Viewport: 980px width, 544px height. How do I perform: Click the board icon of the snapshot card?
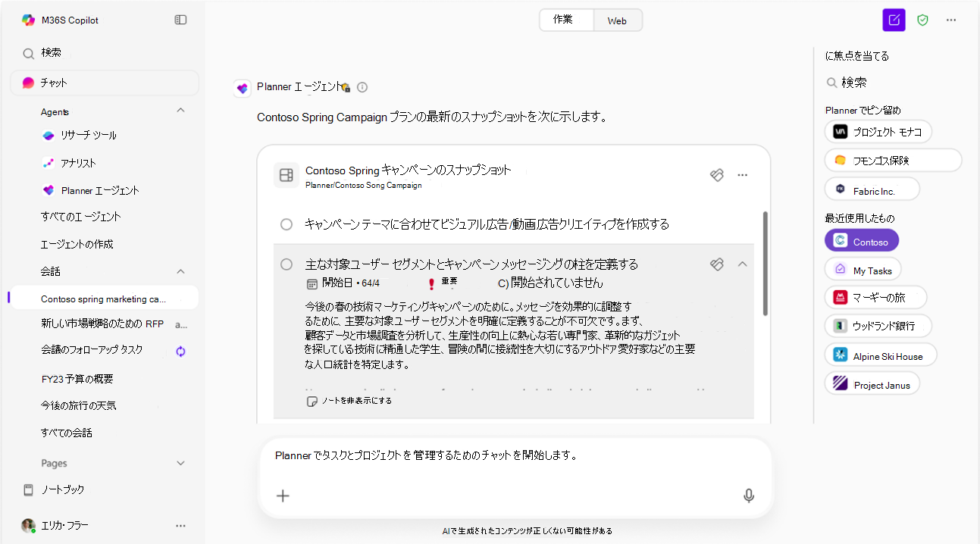(286, 175)
